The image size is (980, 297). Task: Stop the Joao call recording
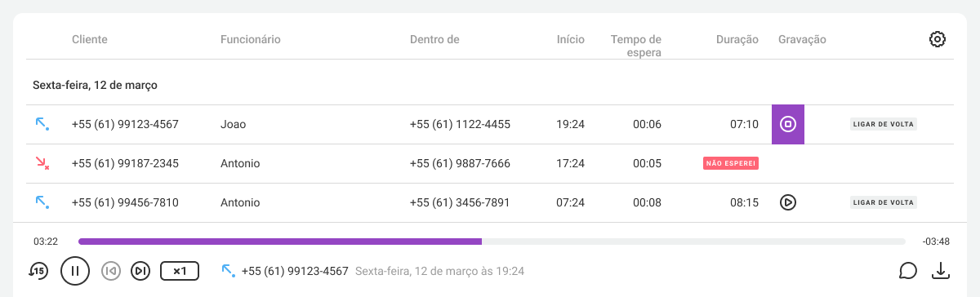pos(788,124)
